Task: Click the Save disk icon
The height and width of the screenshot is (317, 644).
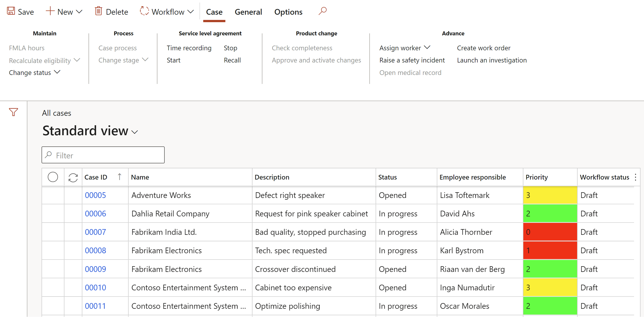Action: (11, 11)
